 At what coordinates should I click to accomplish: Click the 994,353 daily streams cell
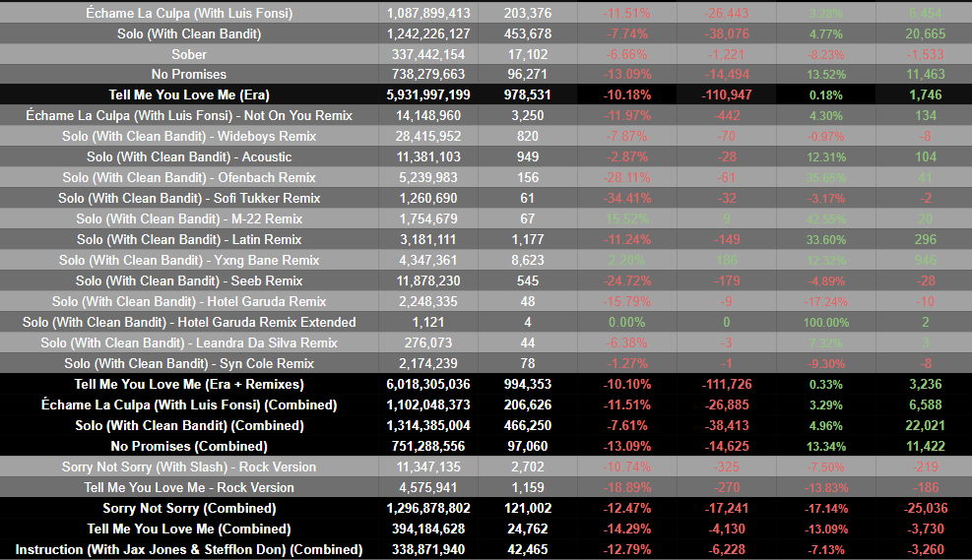click(x=528, y=384)
